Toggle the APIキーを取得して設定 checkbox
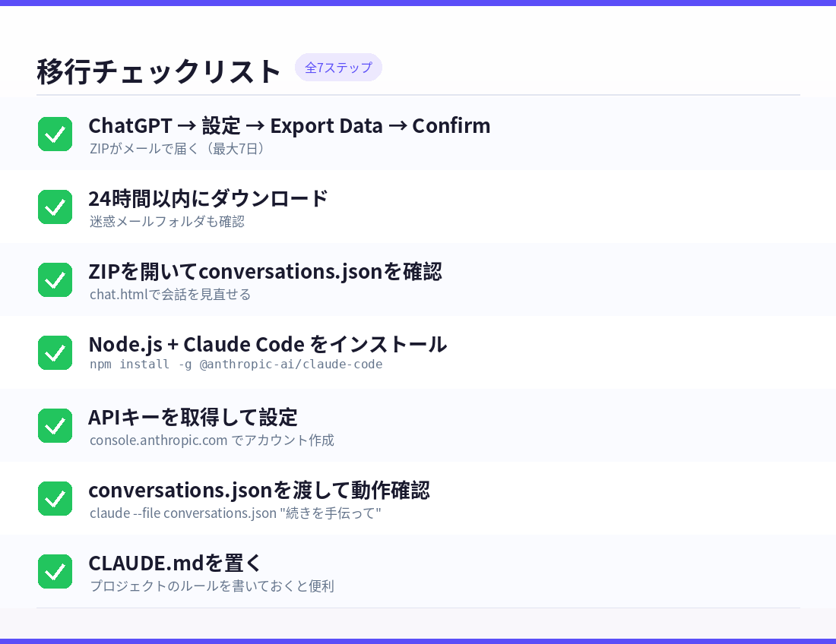This screenshot has width=836, height=644. click(55, 426)
